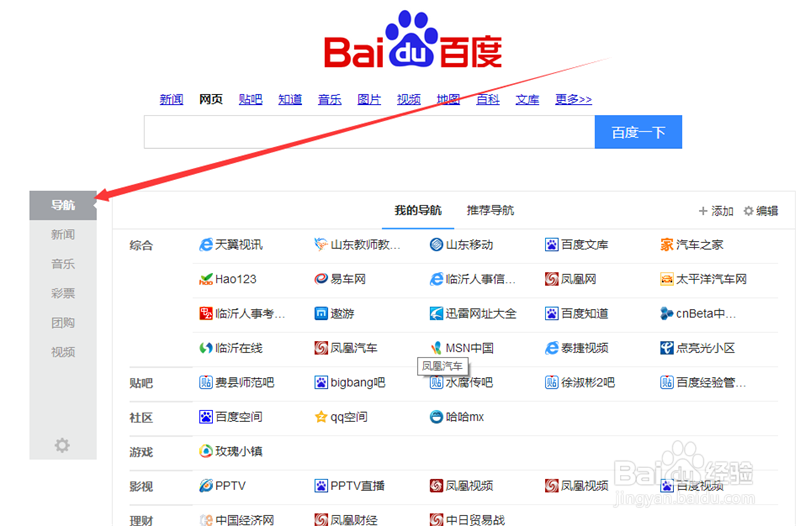Select 新闻 in the left sidebar
The height and width of the screenshot is (526, 800).
[x=63, y=235]
